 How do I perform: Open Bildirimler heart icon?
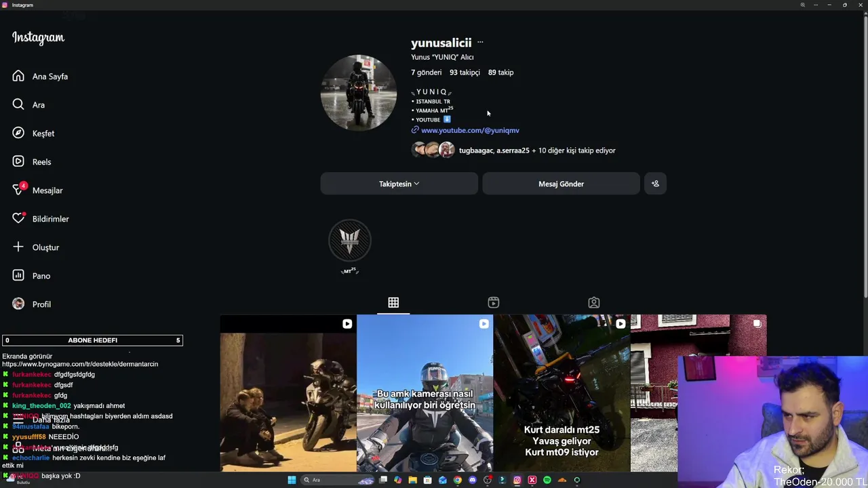click(18, 218)
